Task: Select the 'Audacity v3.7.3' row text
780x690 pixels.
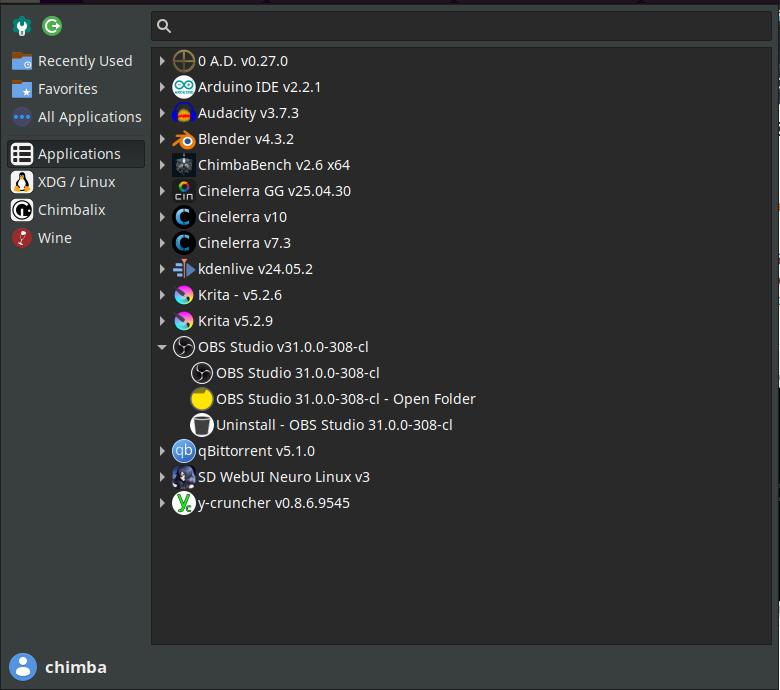Action: coord(248,113)
